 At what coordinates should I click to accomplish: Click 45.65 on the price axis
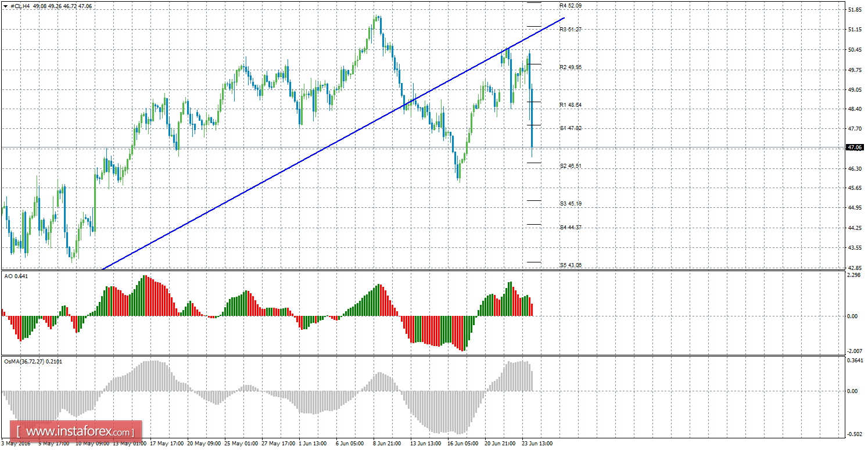[855, 188]
